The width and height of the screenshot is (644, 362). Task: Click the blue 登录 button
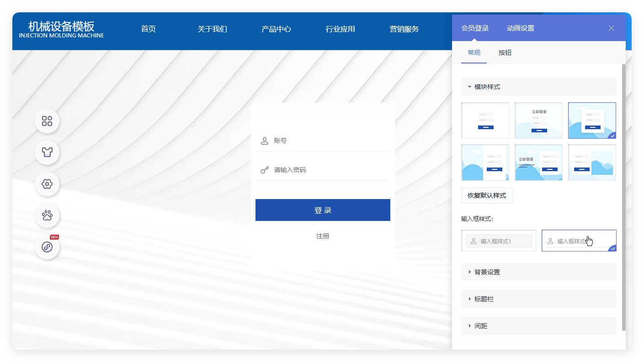pos(323,210)
